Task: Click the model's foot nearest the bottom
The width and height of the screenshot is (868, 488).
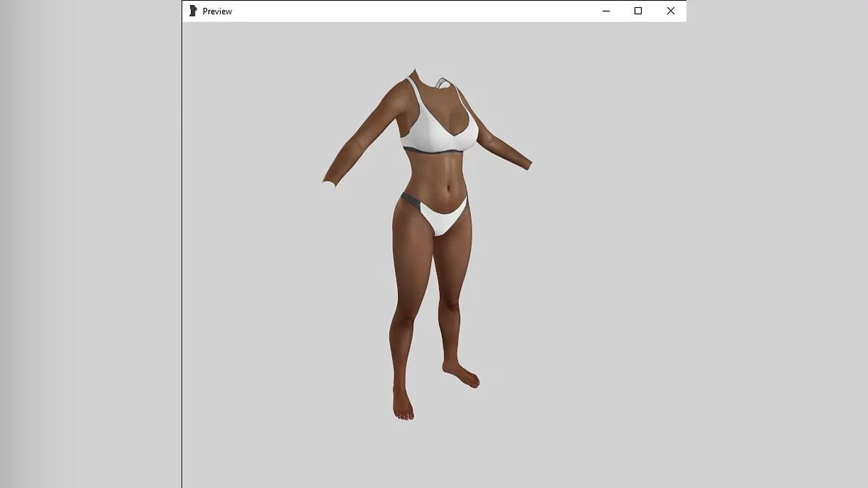Action: [403, 405]
